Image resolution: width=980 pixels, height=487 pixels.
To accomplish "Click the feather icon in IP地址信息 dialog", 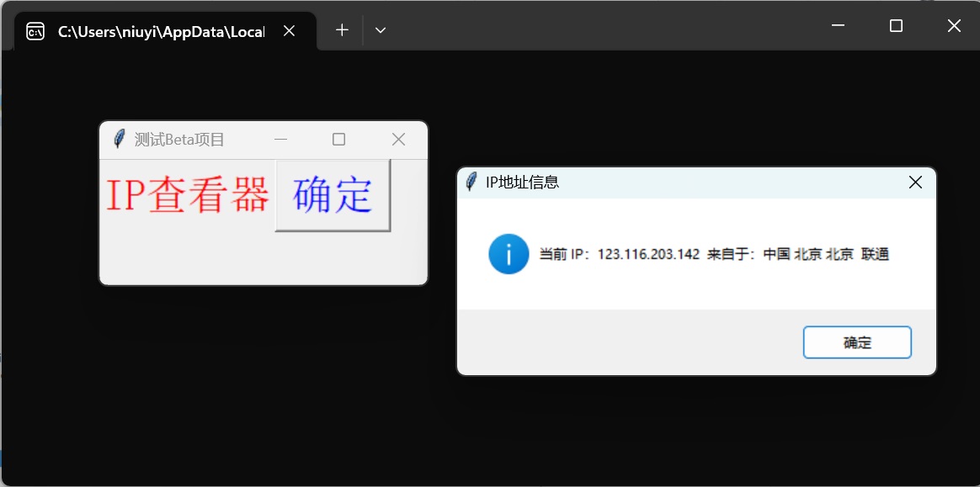I will pyautogui.click(x=471, y=182).
